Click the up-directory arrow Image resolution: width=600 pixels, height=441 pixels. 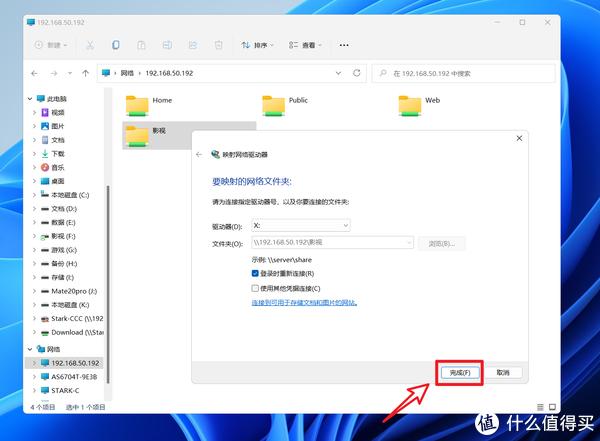pyautogui.click(x=85, y=73)
